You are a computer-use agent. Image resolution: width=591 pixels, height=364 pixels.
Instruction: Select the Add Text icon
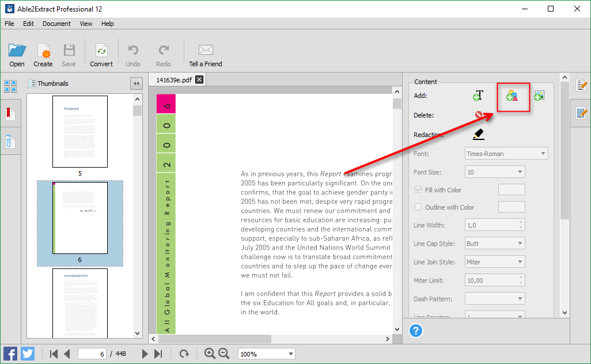point(478,96)
